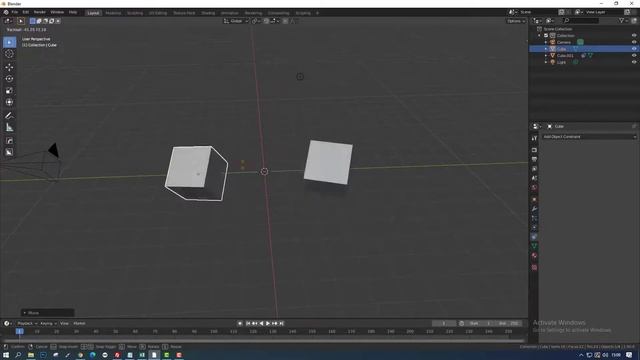Screen dimensions: 640x360
Task: Toggle auto keying record button
Action: click(x=240, y=323)
